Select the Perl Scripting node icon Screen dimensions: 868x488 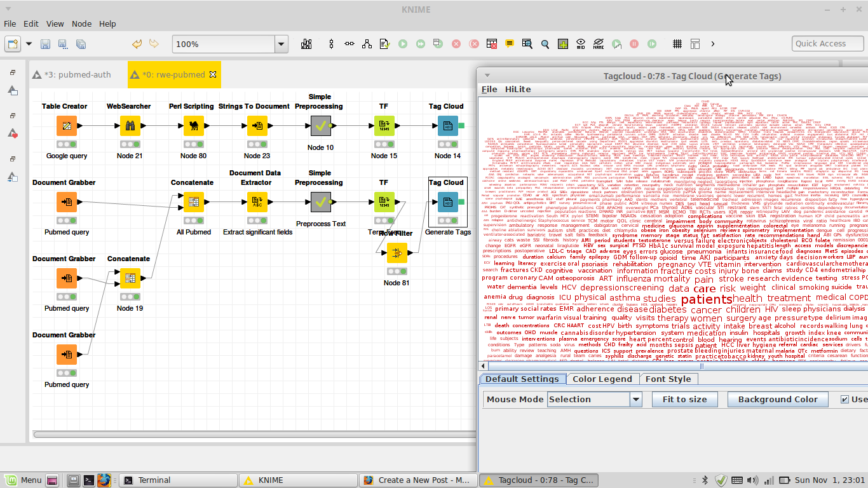pos(193,126)
